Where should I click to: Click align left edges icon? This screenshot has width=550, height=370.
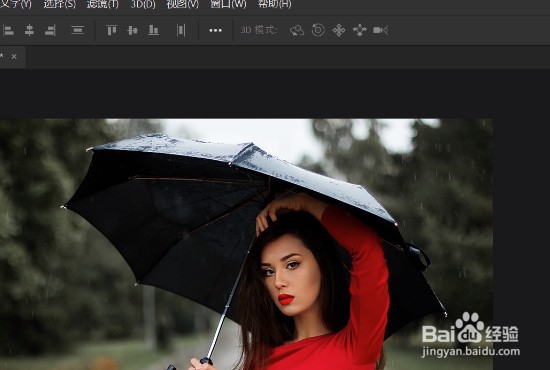pos(8,31)
